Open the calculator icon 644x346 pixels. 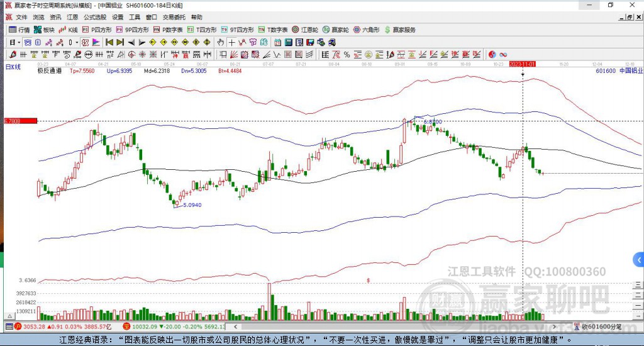click(288, 42)
